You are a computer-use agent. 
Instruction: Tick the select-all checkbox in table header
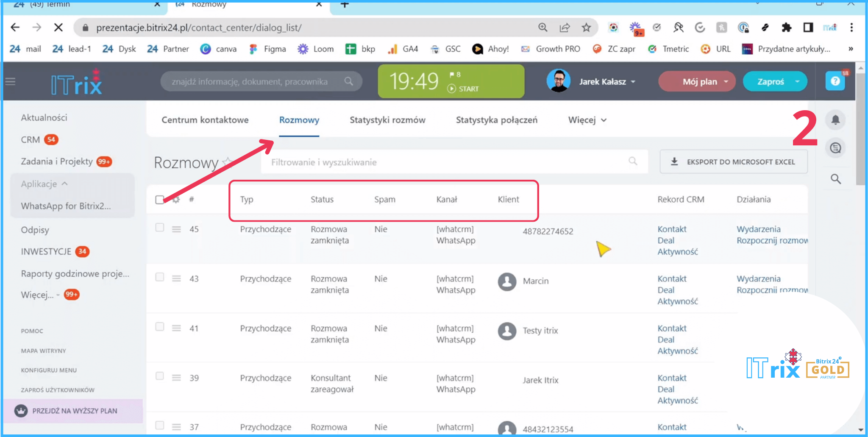pyautogui.click(x=160, y=200)
